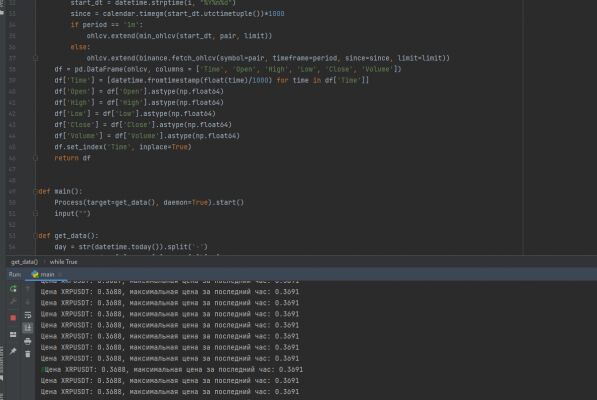Click the 'def main():' definition text
597x400 pixels.
60,191
